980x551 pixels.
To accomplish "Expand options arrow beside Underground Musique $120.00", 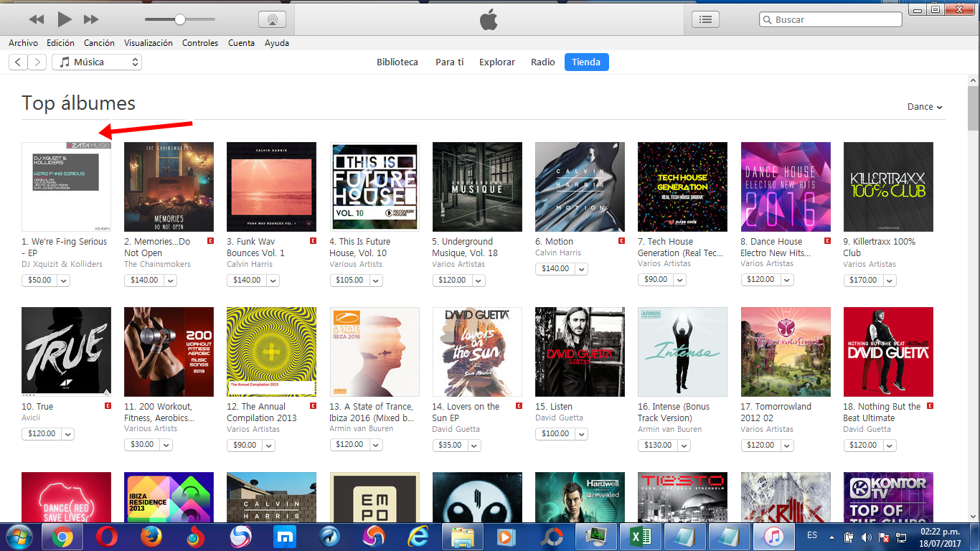I will [479, 280].
